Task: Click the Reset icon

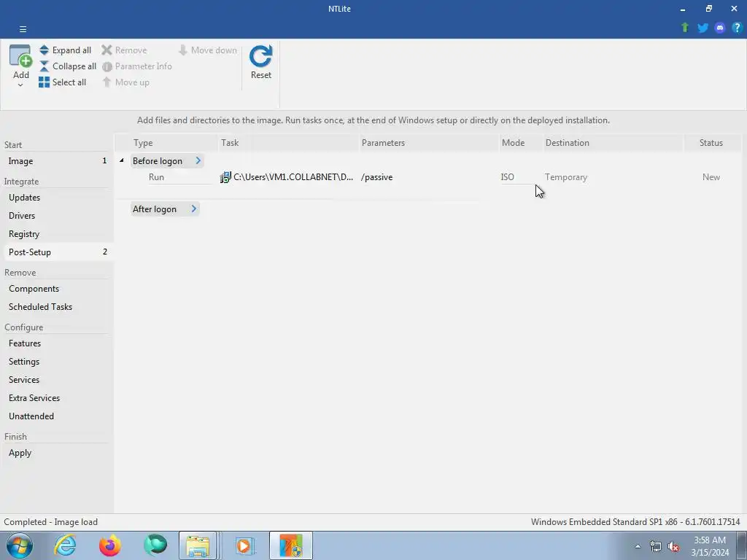Action: pyautogui.click(x=261, y=56)
